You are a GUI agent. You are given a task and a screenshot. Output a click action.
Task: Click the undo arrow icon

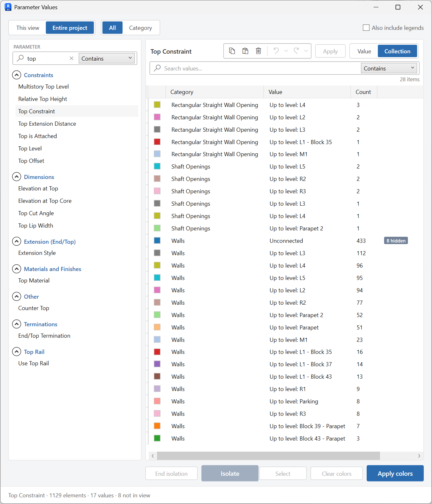click(276, 51)
